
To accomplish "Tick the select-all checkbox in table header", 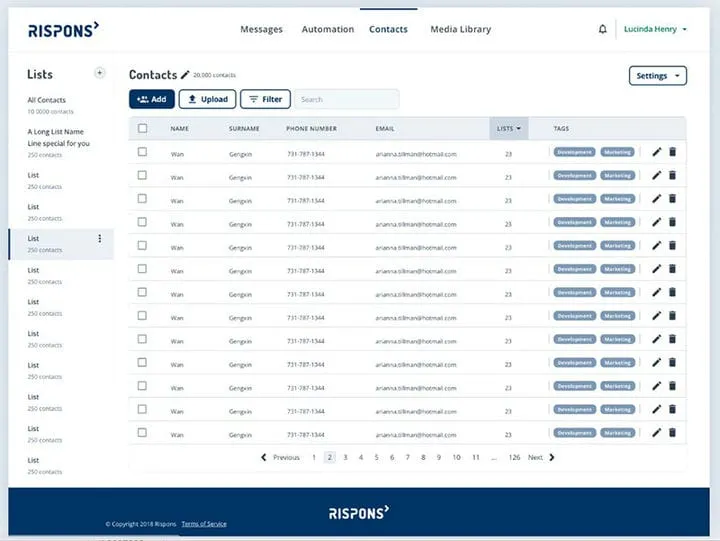I will (142, 128).
